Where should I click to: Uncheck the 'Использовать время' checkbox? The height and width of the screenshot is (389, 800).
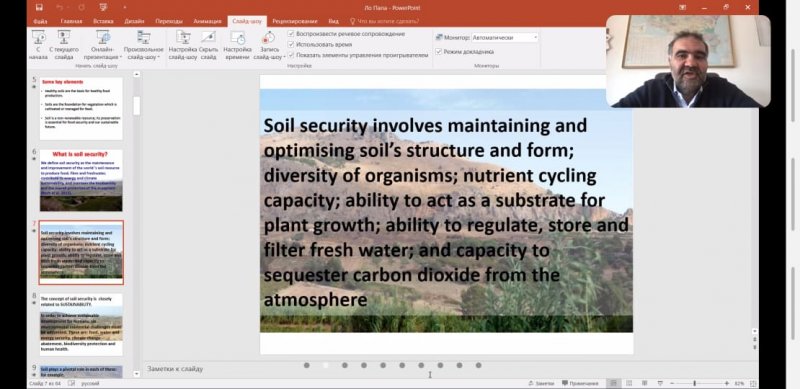(x=291, y=44)
